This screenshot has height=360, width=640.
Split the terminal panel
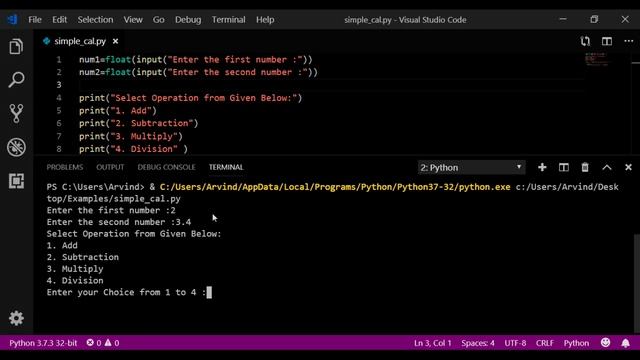(x=564, y=167)
